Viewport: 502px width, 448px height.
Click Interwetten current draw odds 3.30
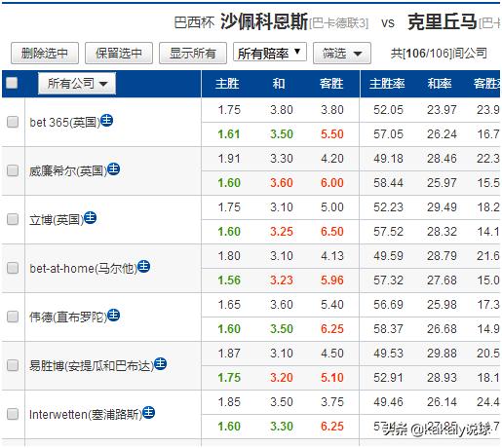click(282, 427)
